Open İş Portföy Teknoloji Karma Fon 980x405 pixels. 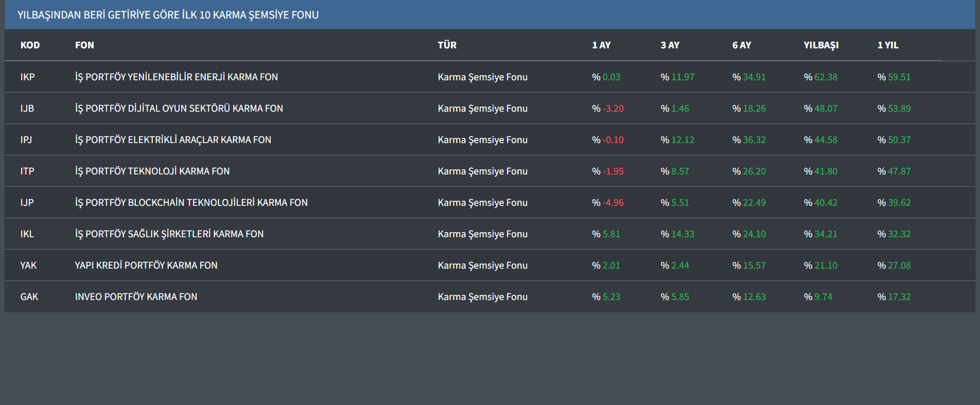152,171
